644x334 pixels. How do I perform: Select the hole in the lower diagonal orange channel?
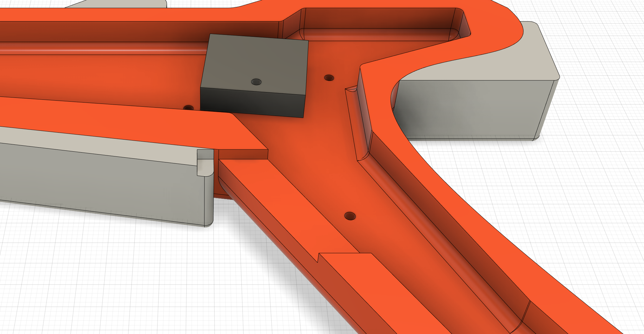pyautogui.click(x=350, y=216)
